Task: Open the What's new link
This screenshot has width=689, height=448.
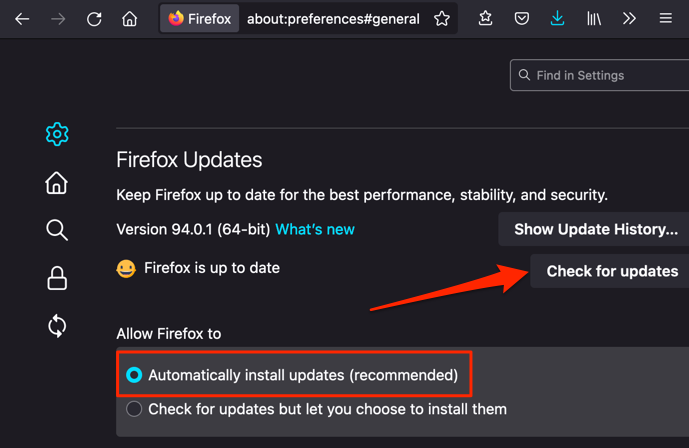Action: pos(315,229)
